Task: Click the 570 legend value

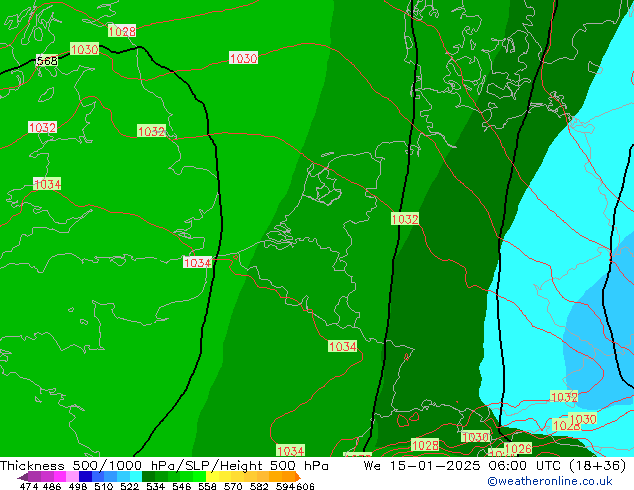Action: pos(233,486)
